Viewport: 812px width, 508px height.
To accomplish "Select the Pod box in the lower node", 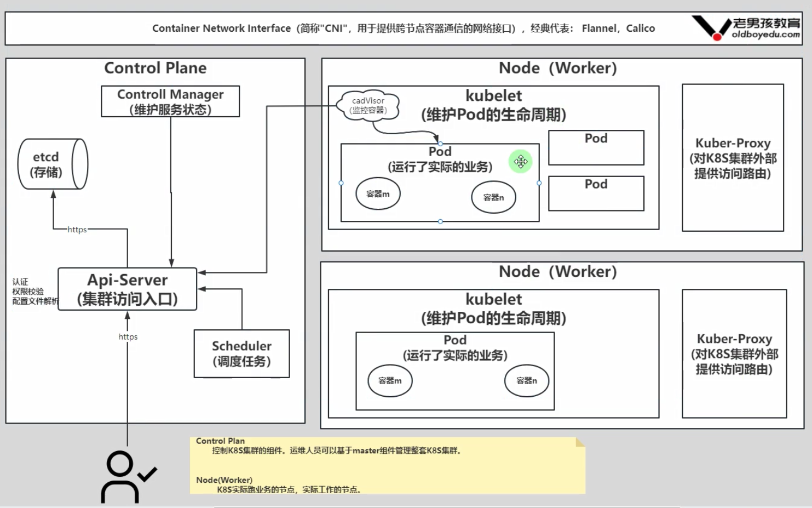I will click(x=455, y=371).
